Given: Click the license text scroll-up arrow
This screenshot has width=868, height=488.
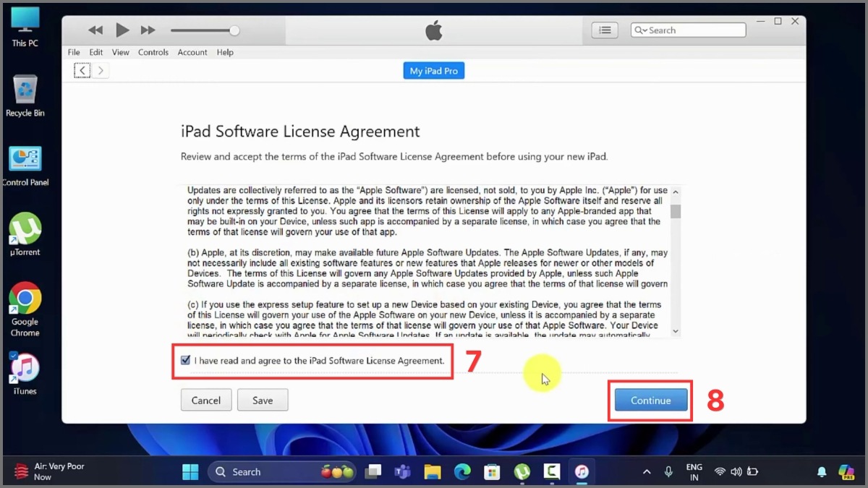Looking at the screenshot, I should point(676,192).
